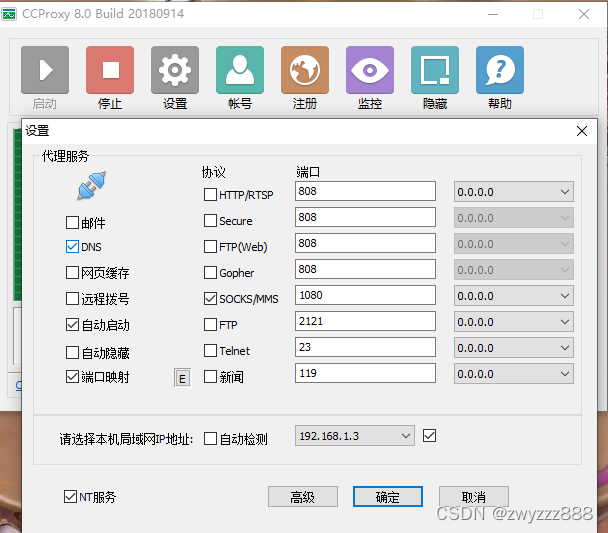Enable the 邮件 mail checkbox
The height and width of the screenshot is (533, 608).
click(x=72, y=223)
